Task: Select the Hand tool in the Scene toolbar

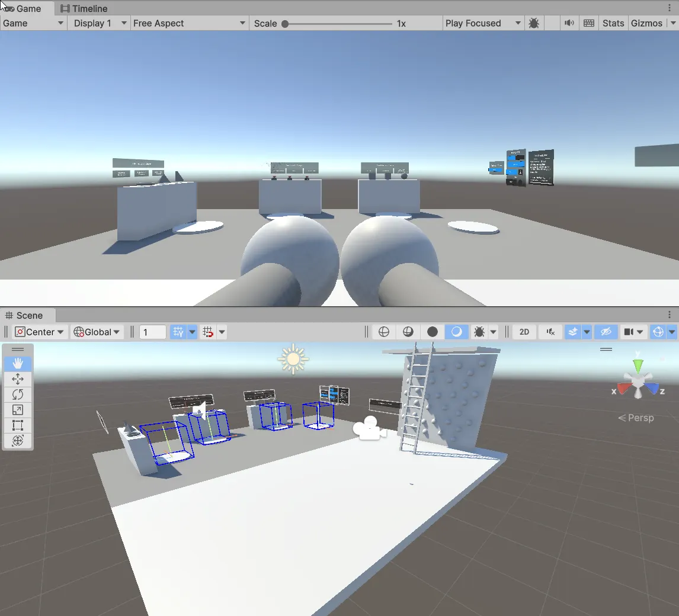Action: point(18,364)
